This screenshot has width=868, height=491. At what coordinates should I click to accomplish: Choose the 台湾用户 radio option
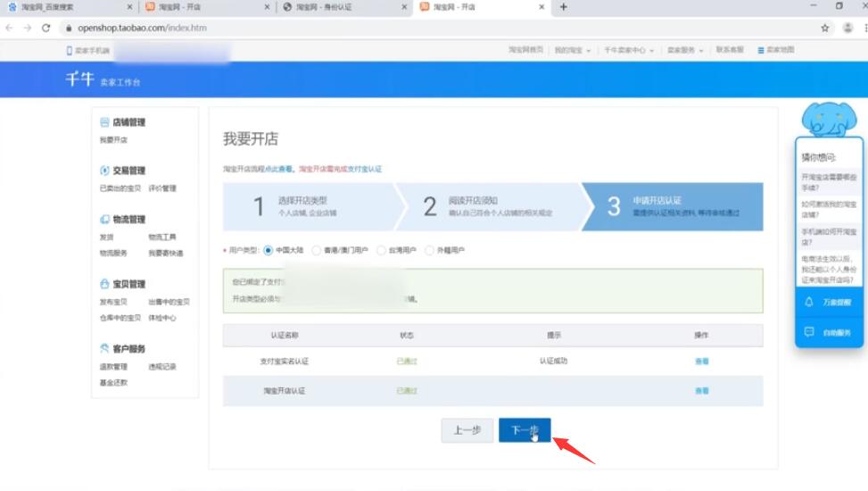(x=382, y=250)
